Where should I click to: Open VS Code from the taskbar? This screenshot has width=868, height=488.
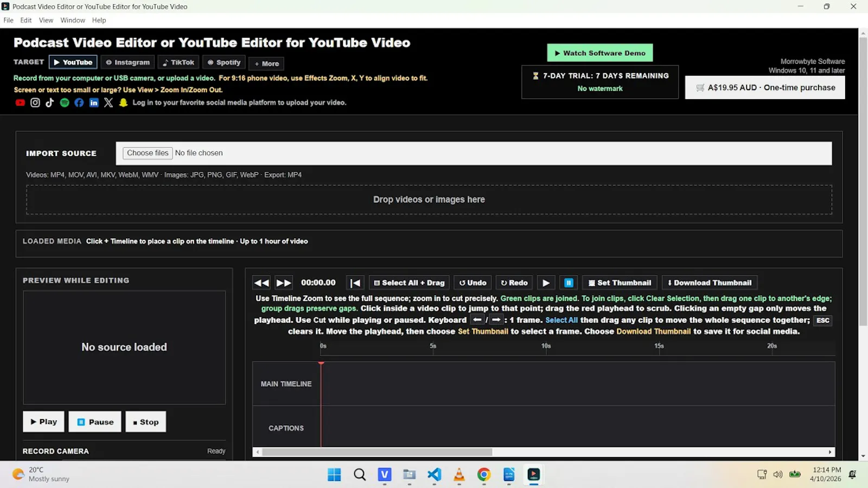(x=434, y=475)
